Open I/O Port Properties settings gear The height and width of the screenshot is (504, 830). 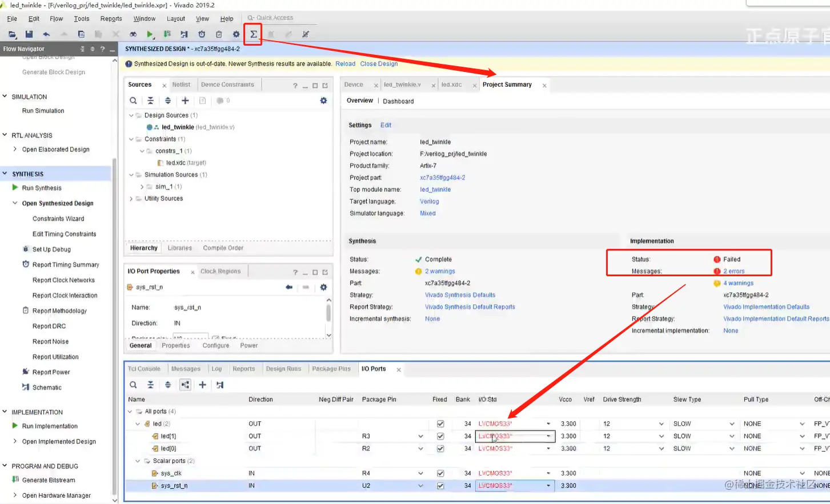click(x=323, y=287)
